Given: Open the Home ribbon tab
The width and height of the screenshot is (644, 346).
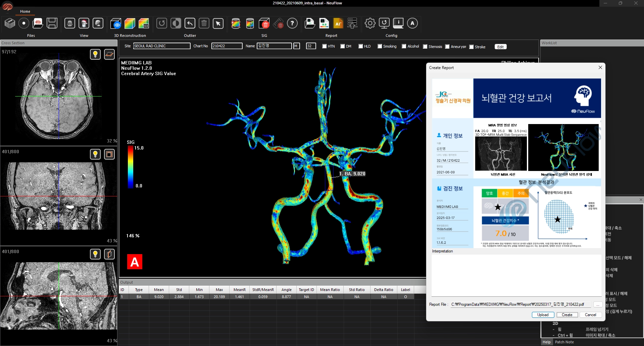Looking at the screenshot, I should pyautogui.click(x=25, y=11).
